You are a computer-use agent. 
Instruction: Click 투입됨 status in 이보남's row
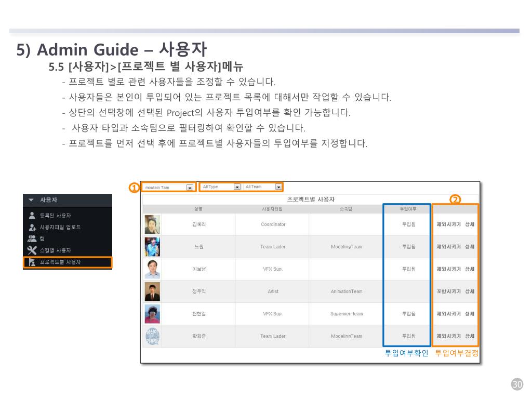pyautogui.click(x=408, y=269)
